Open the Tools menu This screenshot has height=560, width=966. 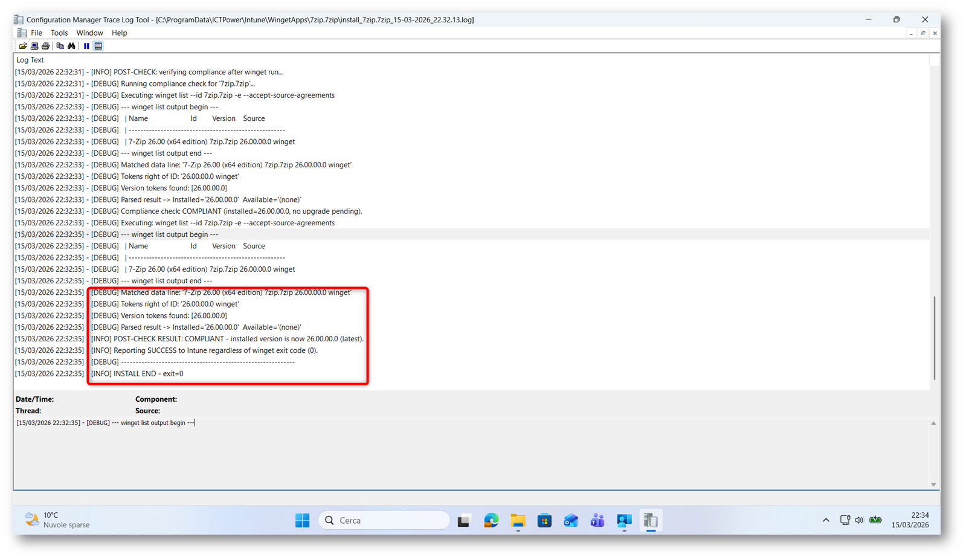click(59, 33)
